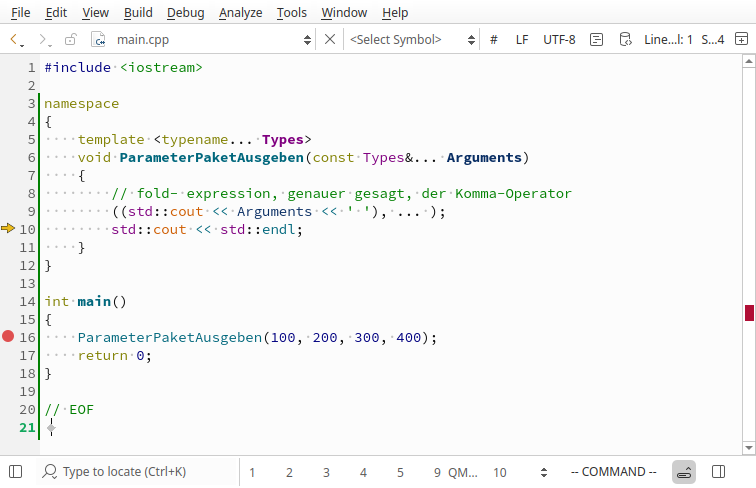The image size is (756, 488).
Task: Click the COMMAND mode indicator
Action: click(613, 472)
